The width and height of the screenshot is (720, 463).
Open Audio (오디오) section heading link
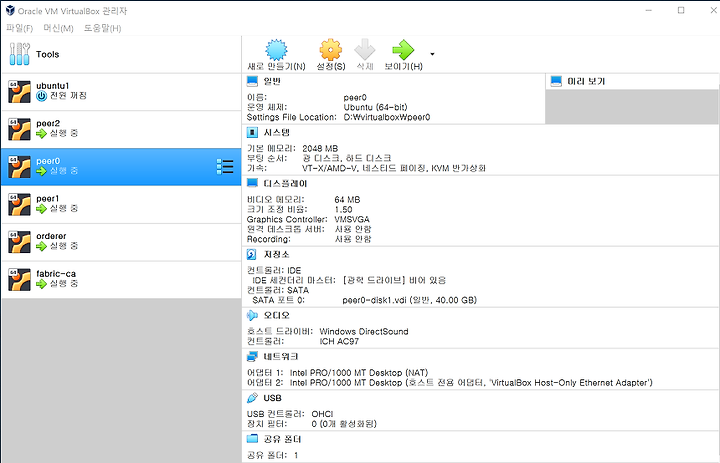point(276,315)
